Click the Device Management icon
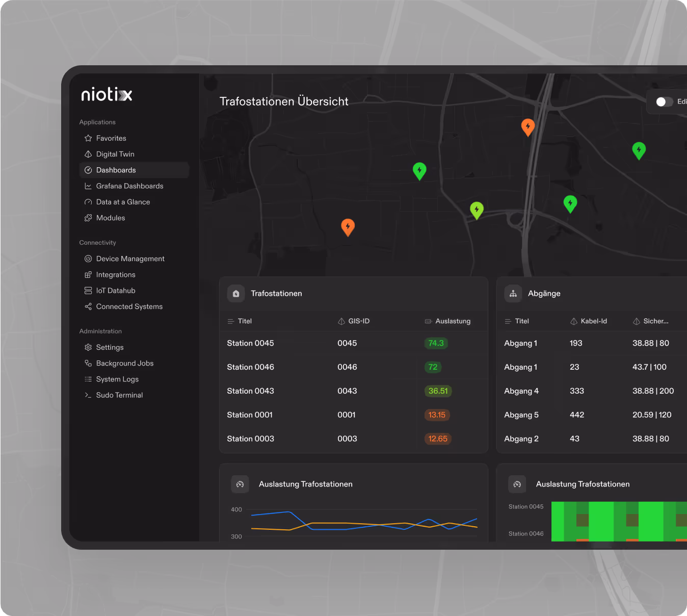This screenshot has height=616, width=687. point(88,259)
